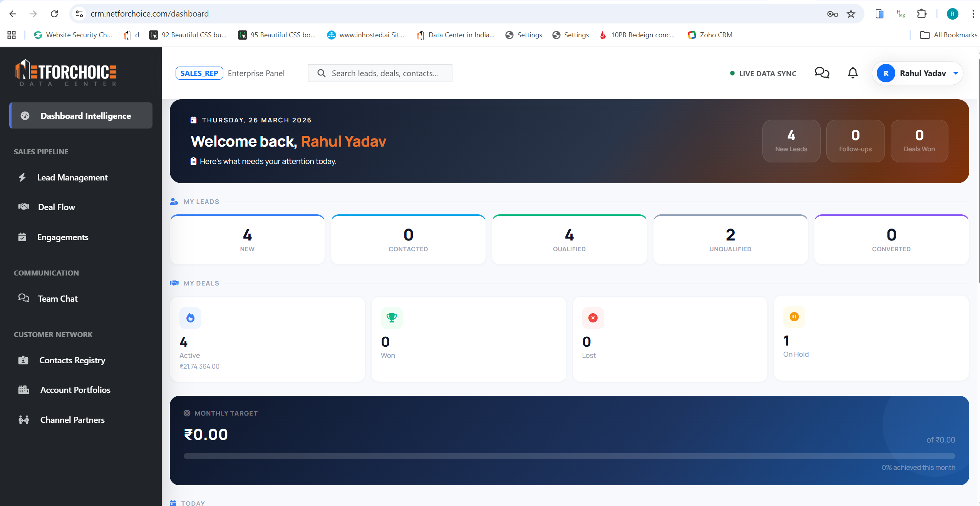Open Lead Management in sidebar
Screen dimensions: 980x506
[x=72, y=177]
